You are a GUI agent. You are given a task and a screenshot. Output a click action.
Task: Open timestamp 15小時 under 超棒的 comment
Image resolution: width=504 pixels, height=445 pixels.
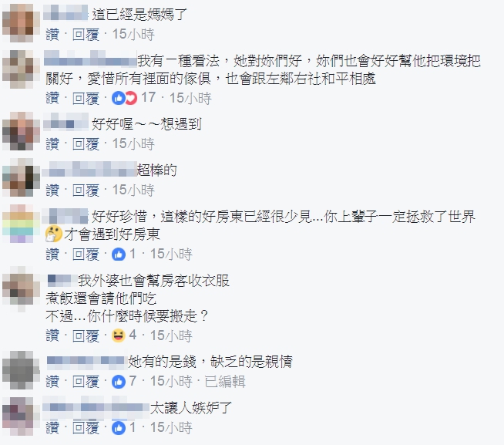(x=133, y=190)
